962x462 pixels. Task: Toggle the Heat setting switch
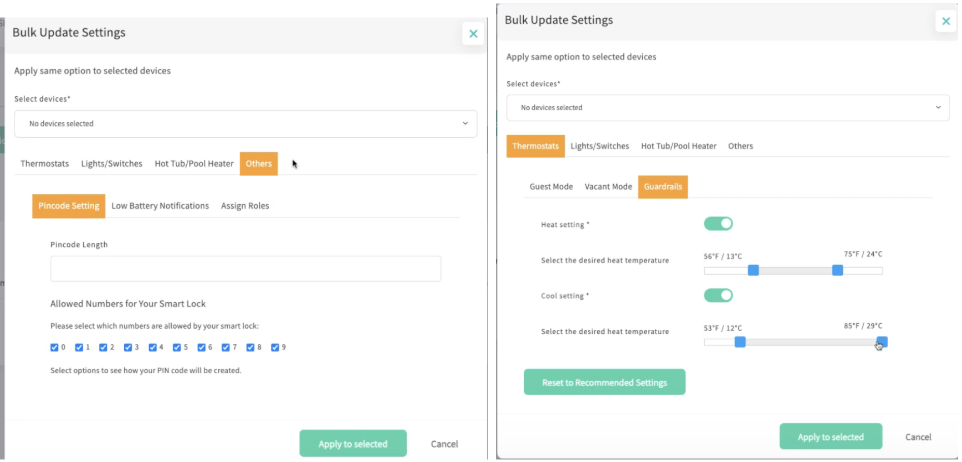[718, 224]
